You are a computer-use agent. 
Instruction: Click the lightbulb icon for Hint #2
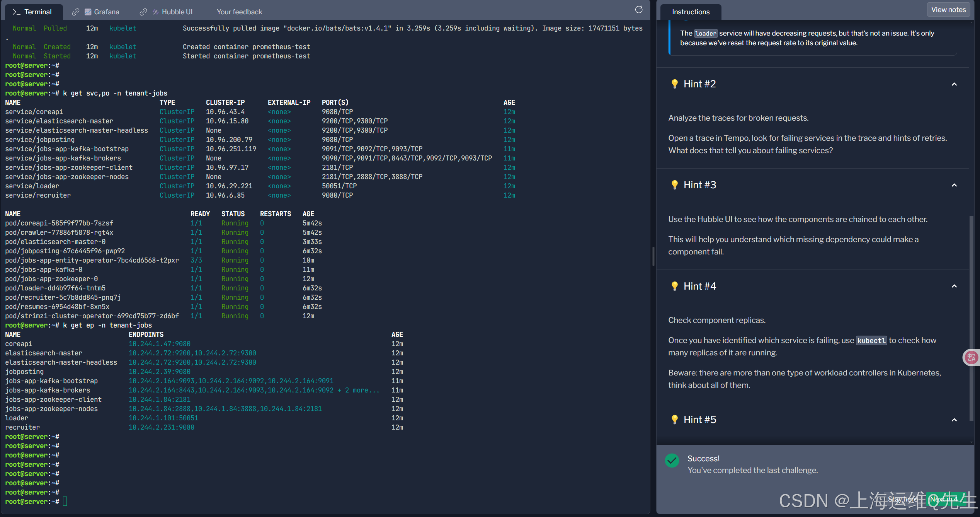[x=675, y=84]
